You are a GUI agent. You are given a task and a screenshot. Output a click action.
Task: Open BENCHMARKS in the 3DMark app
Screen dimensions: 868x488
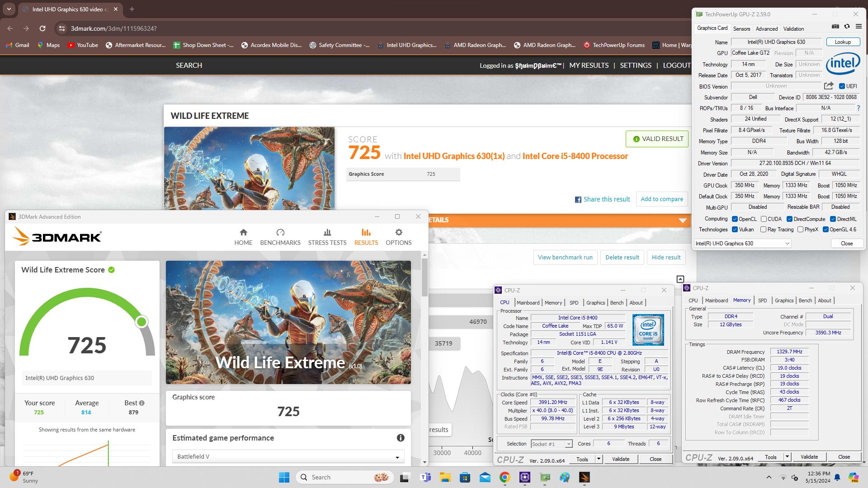click(x=280, y=237)
